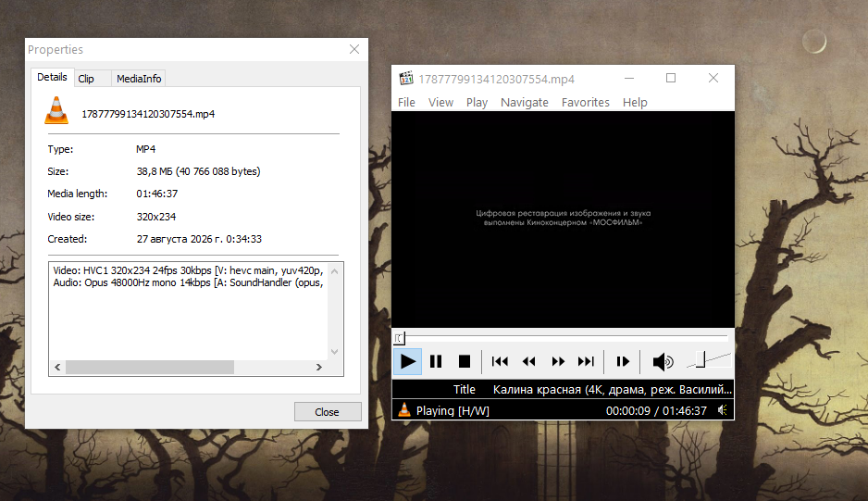Open the File menu
The image size is (868, 501).
tap(406, 103)
